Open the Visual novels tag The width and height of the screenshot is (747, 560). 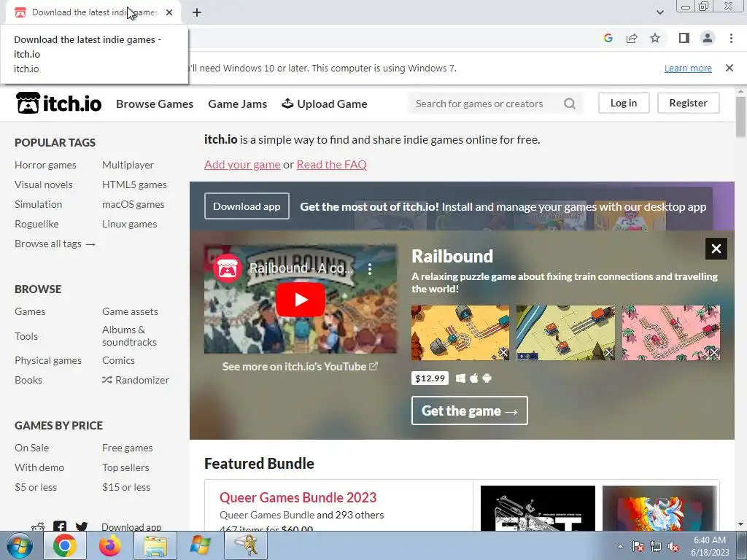click(x=44, y=184)
